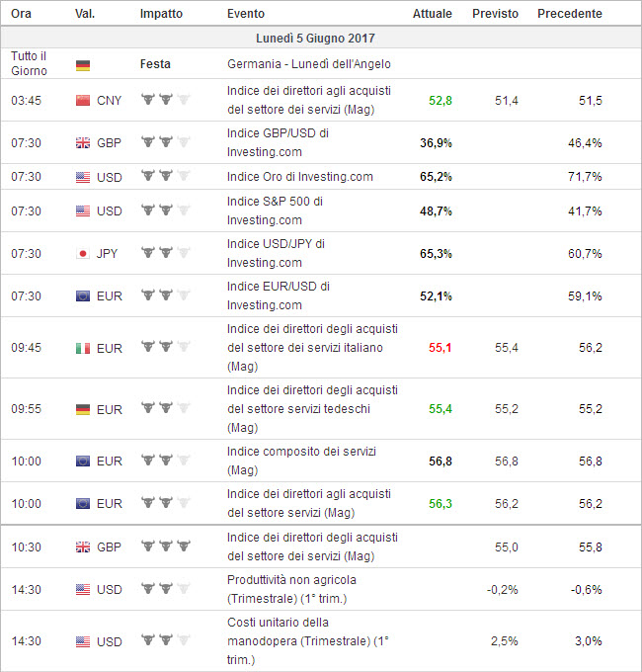Open Indice composito dei servizi event
The width and height of the screenshot is (642, 672).
coord(300,461)
